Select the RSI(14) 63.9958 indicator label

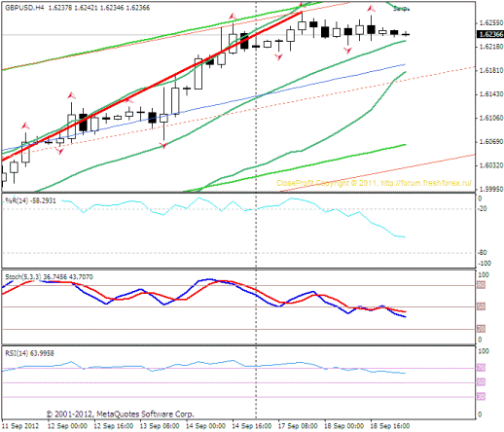29,353
